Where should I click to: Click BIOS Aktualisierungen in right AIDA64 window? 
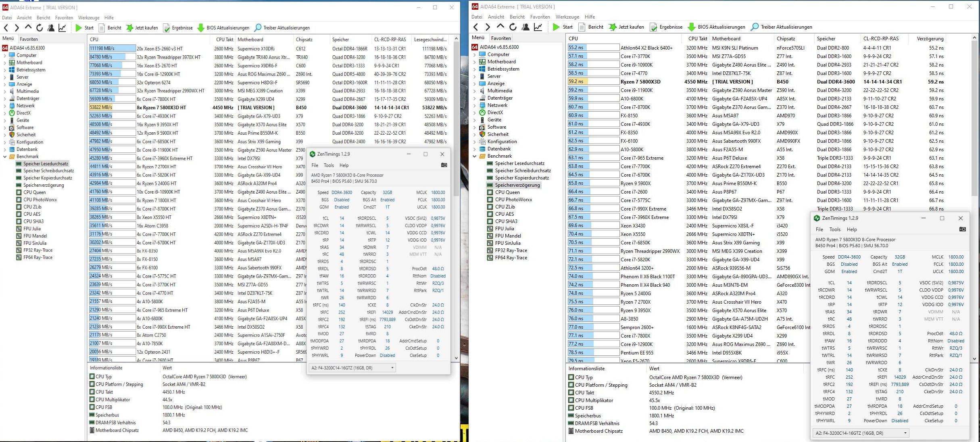click(x=716, y=27)
